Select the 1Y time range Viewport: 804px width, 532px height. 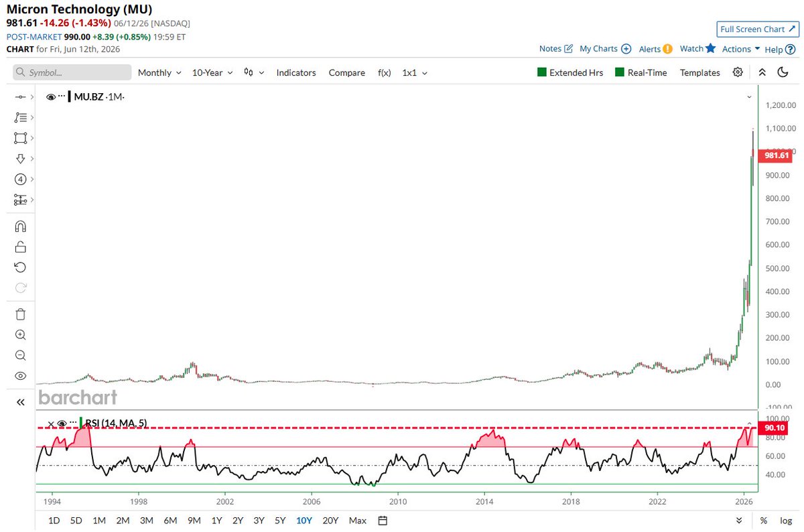216,521
